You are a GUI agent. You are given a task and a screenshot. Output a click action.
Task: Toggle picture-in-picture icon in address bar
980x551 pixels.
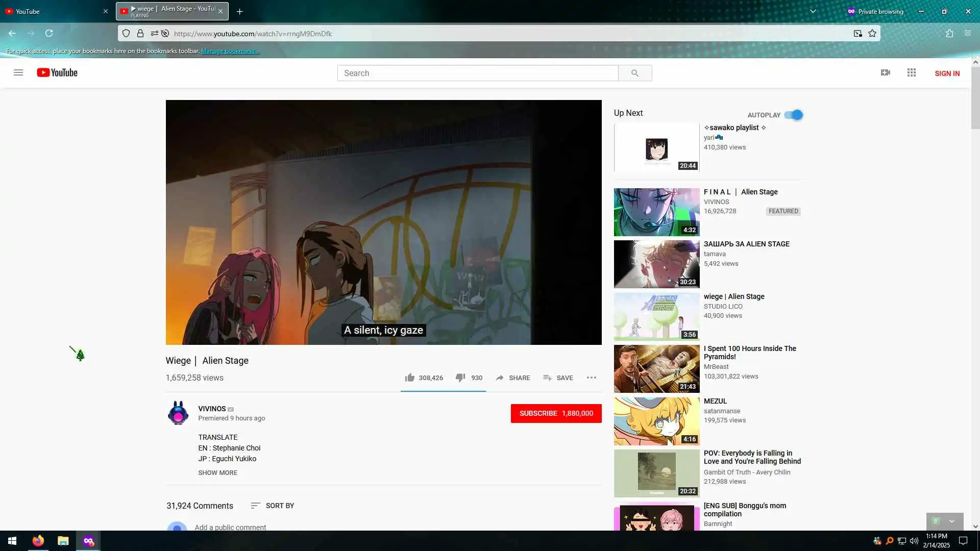click(857, 33)
